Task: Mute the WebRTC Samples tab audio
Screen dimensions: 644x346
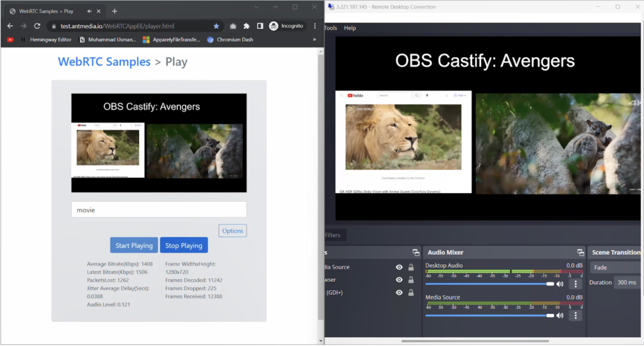Action: coord(89,11)
